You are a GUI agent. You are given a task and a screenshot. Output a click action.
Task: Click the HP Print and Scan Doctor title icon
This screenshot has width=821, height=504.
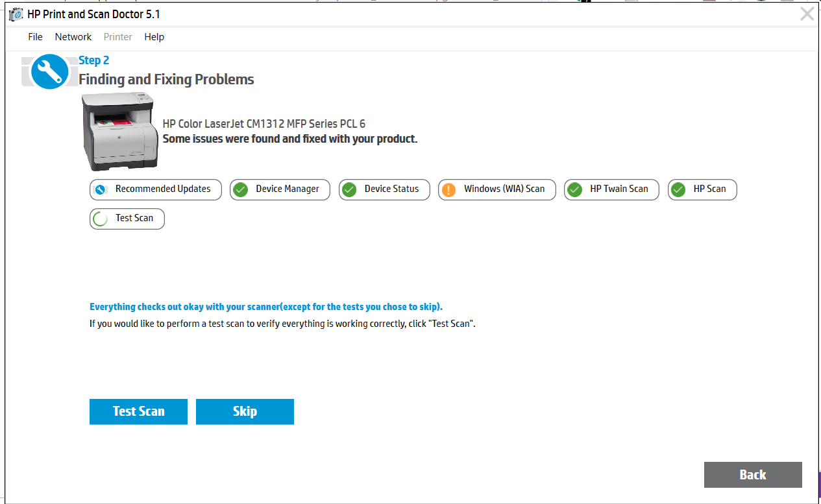[x=16, y=14]
